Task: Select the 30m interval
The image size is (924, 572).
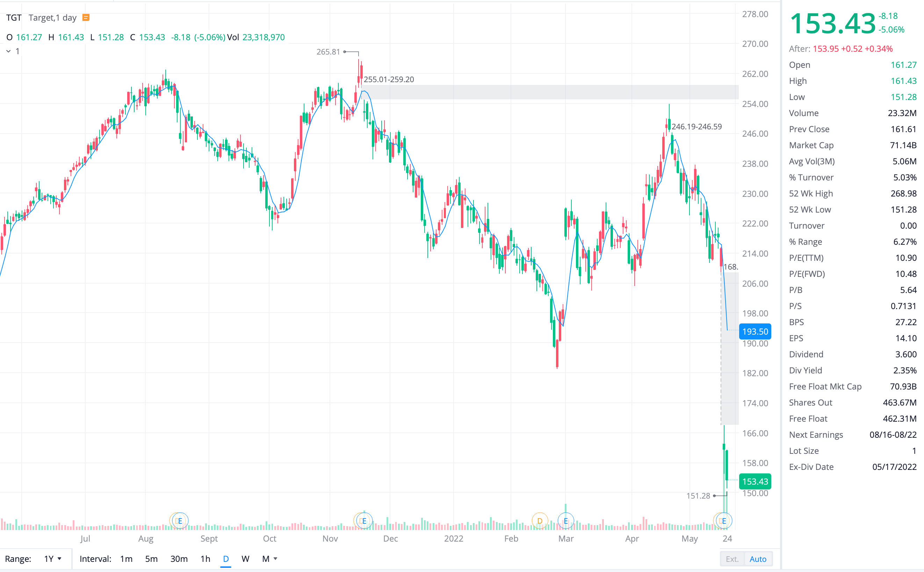Action: [x=179, y=559]
